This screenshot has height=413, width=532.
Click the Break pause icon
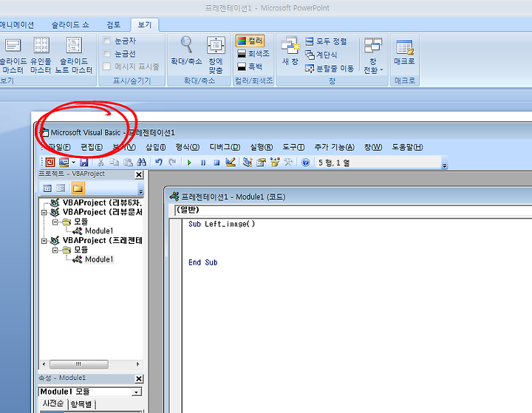tap(203, 163)
